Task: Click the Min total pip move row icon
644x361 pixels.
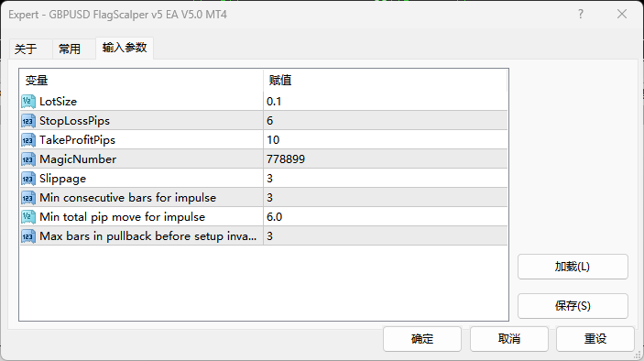Action: point(27,217)
